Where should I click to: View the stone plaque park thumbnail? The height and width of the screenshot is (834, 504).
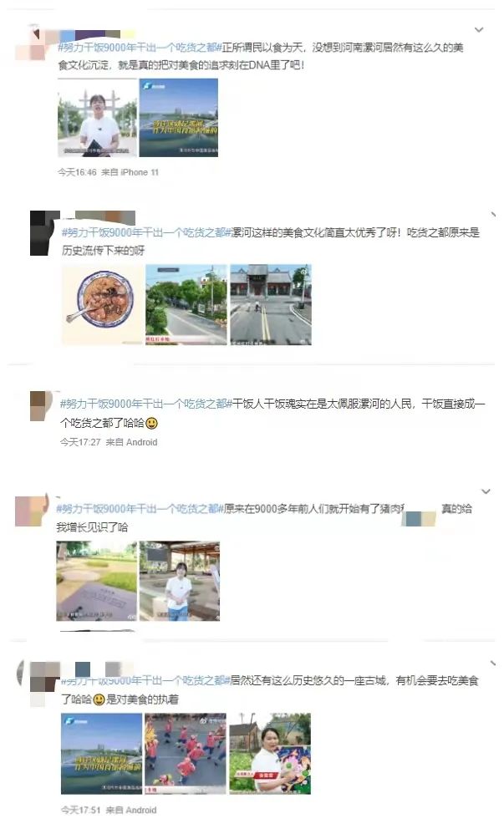click(x=96, y=582)
